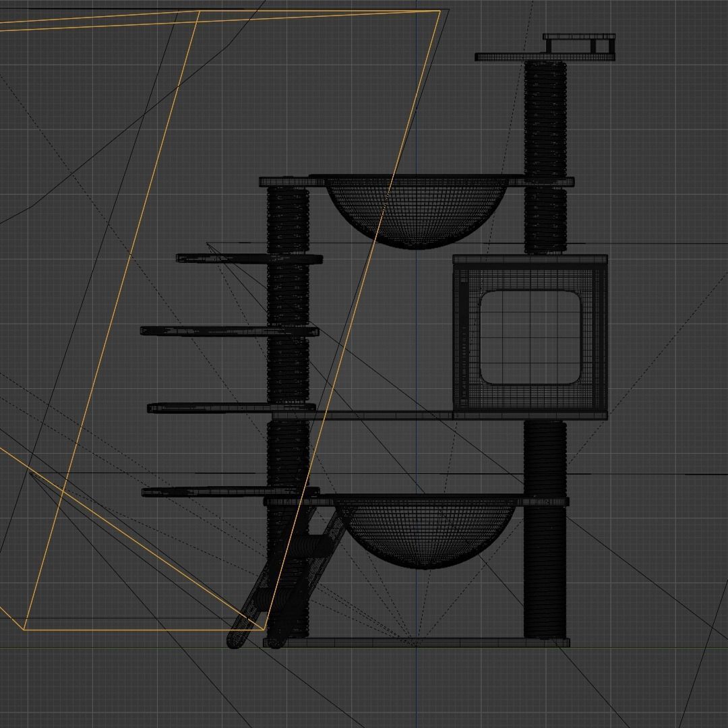The image size is (728, 728).
Task: Select the slanted ladder ramp
Action: click(x=288, y=576)
